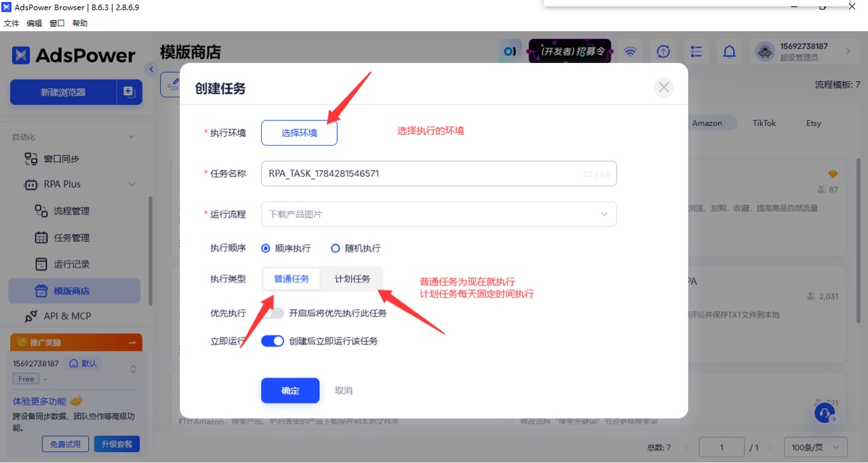Click the 取消 button
This screenshot has width=868, height=463.
coord(344,390)
